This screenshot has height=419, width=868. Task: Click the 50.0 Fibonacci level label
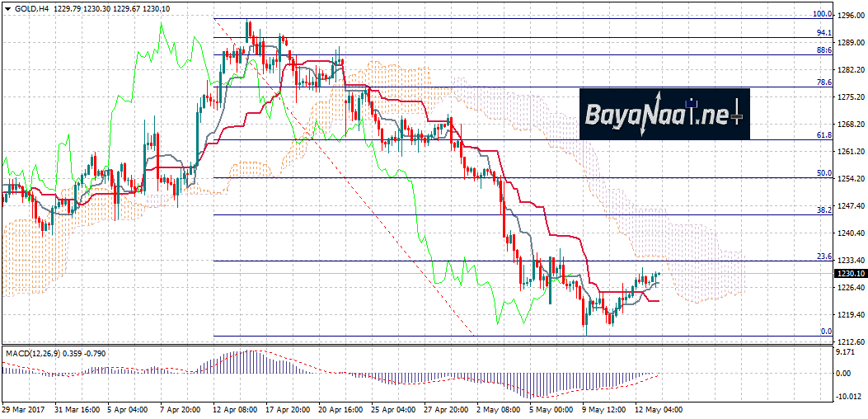coord(822,173)
